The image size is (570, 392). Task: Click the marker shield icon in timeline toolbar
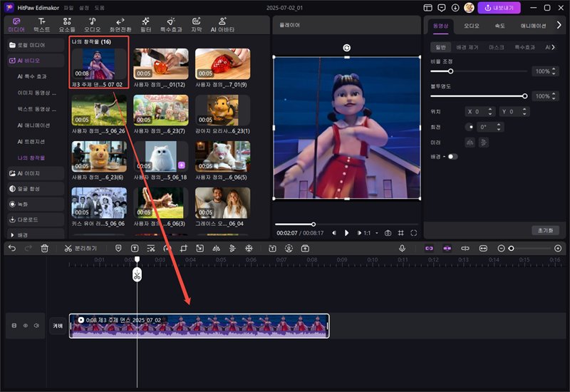point(118,248)
